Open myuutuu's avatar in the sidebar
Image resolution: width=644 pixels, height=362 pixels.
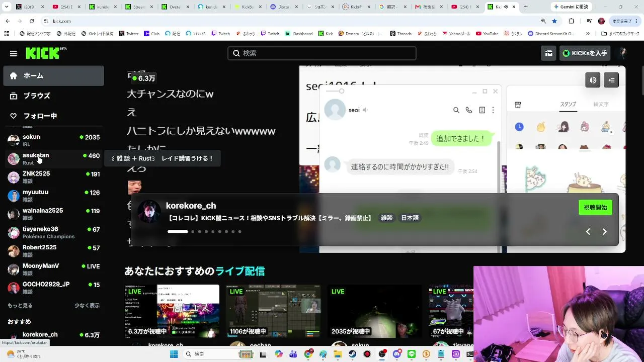tap(14, 196)
